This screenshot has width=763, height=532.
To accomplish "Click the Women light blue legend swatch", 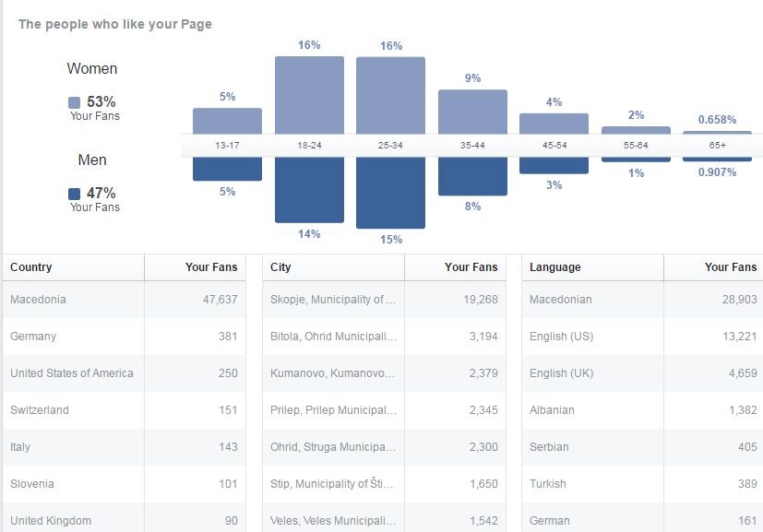I will click(x=74, y=102).
